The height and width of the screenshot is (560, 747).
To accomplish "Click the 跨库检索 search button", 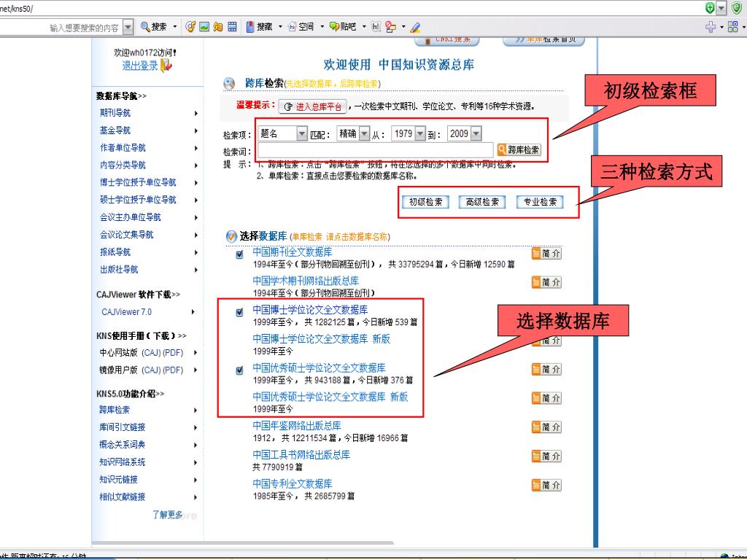I will coord(519,150).
